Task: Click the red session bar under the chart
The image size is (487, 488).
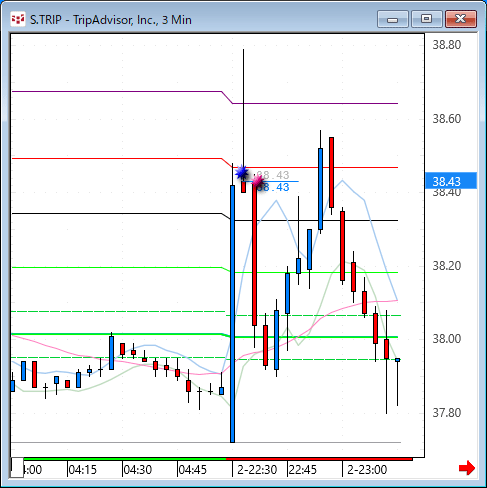Action: tap(319, 459)
